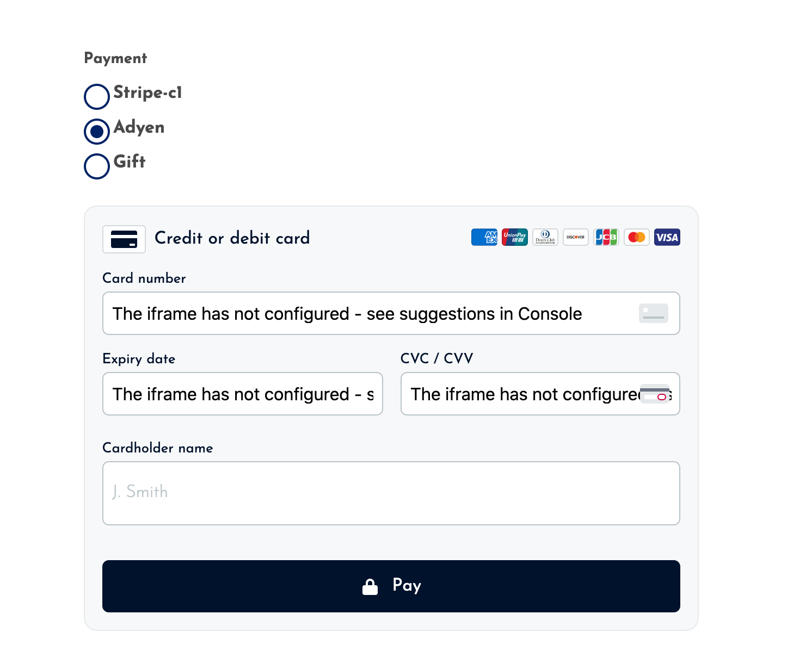Screen dimensions: 812x645
Task: Focus the Expiry date field
Action: coord(243,394)
